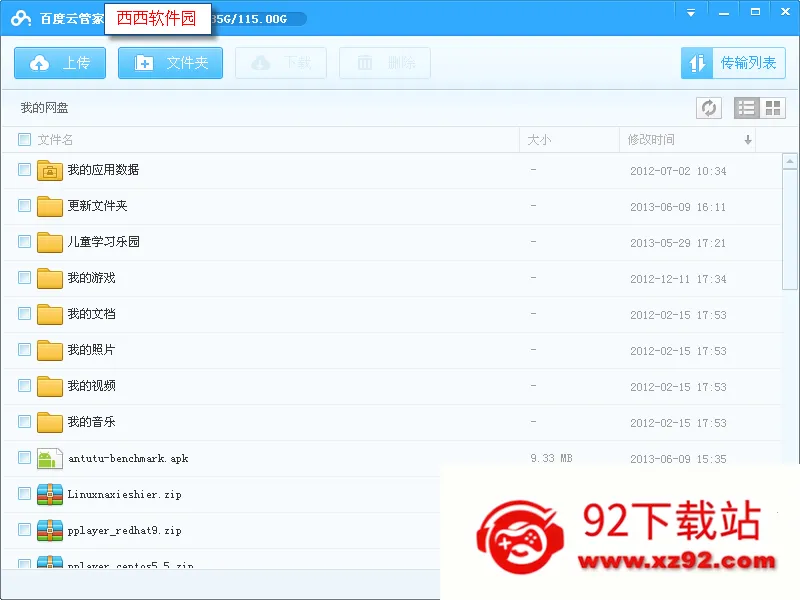
Task: Click the 儿童学习乐园 folder icon
Action: pos(49,242)
